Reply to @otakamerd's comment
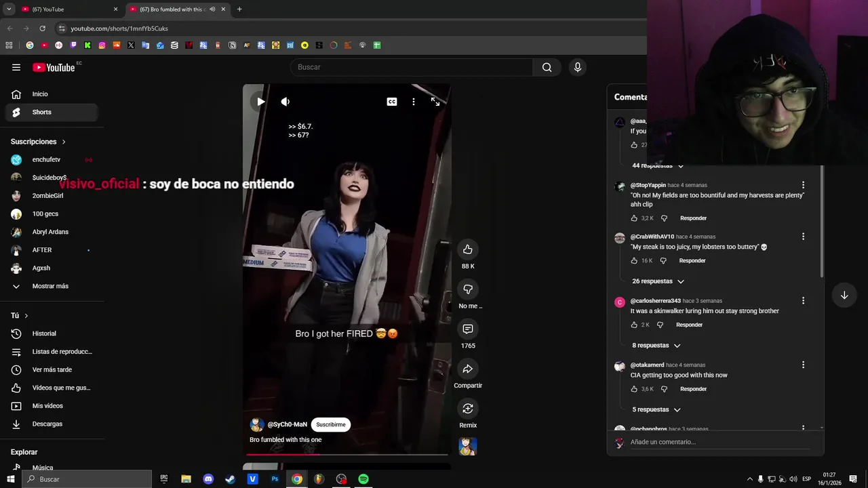The height and width of the screenshot is (488, 868). click(x=693, y=389)
